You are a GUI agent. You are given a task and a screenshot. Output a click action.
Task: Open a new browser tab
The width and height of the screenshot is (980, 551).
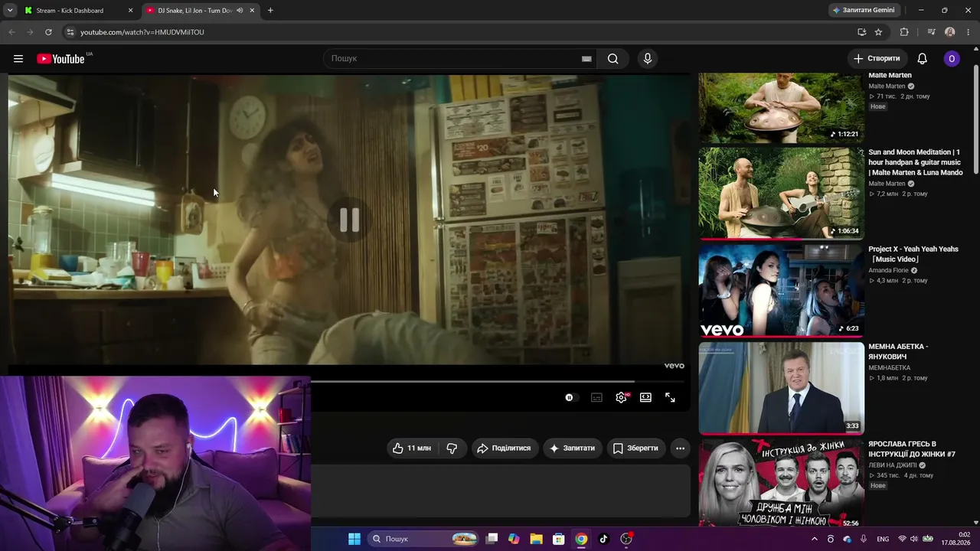270,11
